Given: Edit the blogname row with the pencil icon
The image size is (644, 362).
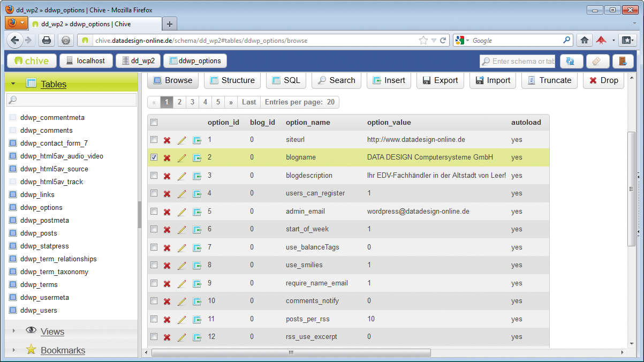Looking at the screenshot, I should click(x=181, y=157).
